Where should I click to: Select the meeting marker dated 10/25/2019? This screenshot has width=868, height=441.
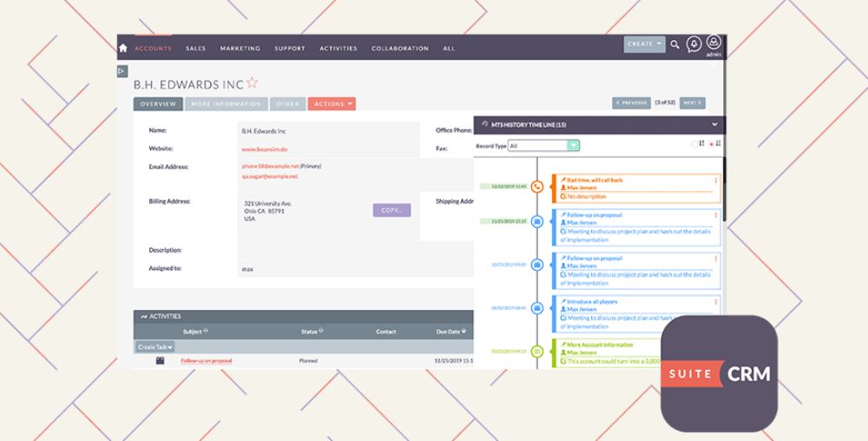(x=537, y=265)
